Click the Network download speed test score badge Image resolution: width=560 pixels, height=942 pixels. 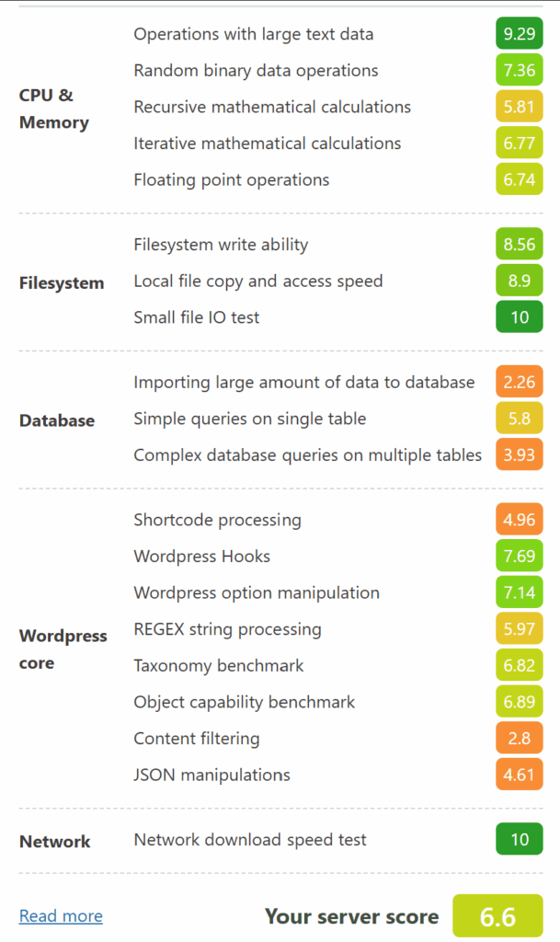click(x=520, y=839)
